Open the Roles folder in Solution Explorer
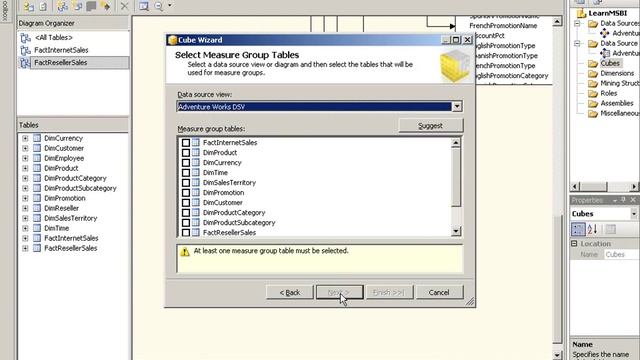 point(593,93)
